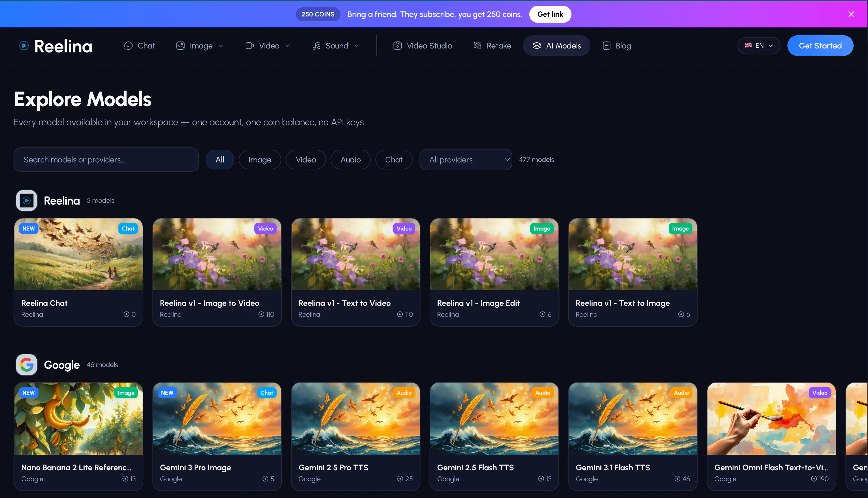Click the coin icon on Reelina Chat card

(x=126, y=314)
